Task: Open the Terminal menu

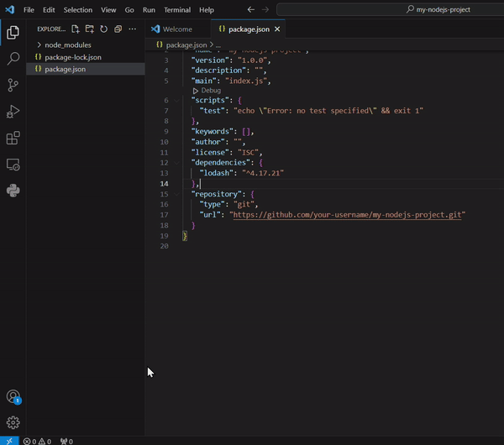Action: point(177,9)
